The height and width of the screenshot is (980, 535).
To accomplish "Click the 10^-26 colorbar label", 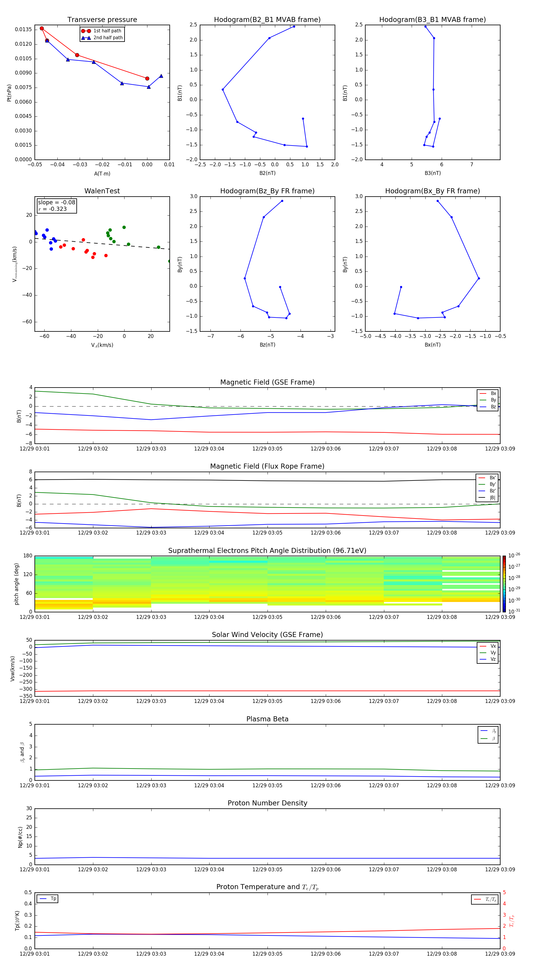I will 514,555.
